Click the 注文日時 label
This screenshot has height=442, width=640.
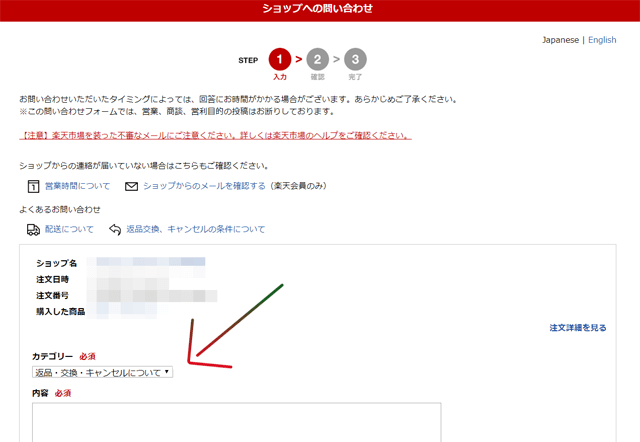click(52, 280)
